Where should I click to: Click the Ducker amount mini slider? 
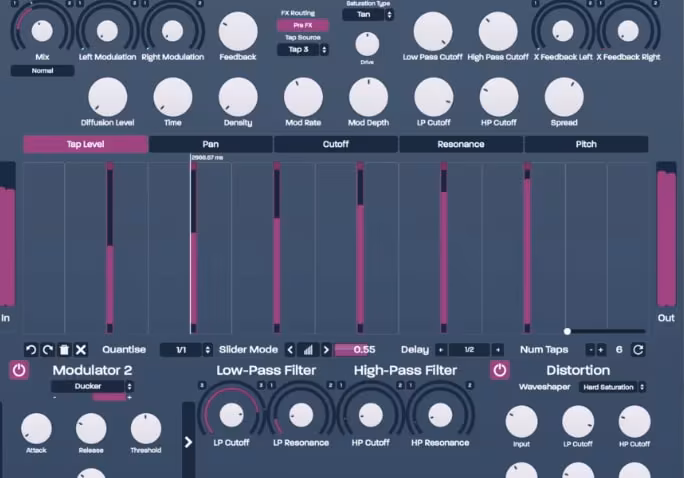[92, 397]
